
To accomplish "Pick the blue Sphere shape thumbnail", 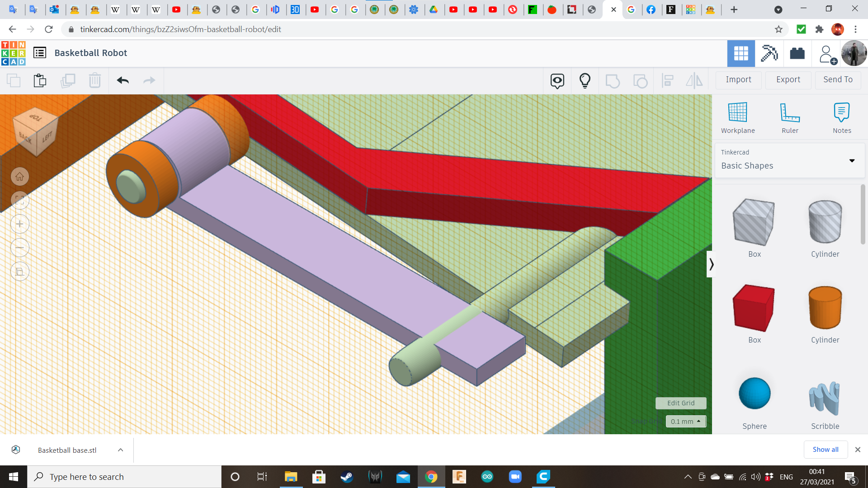I will [754, 394].
